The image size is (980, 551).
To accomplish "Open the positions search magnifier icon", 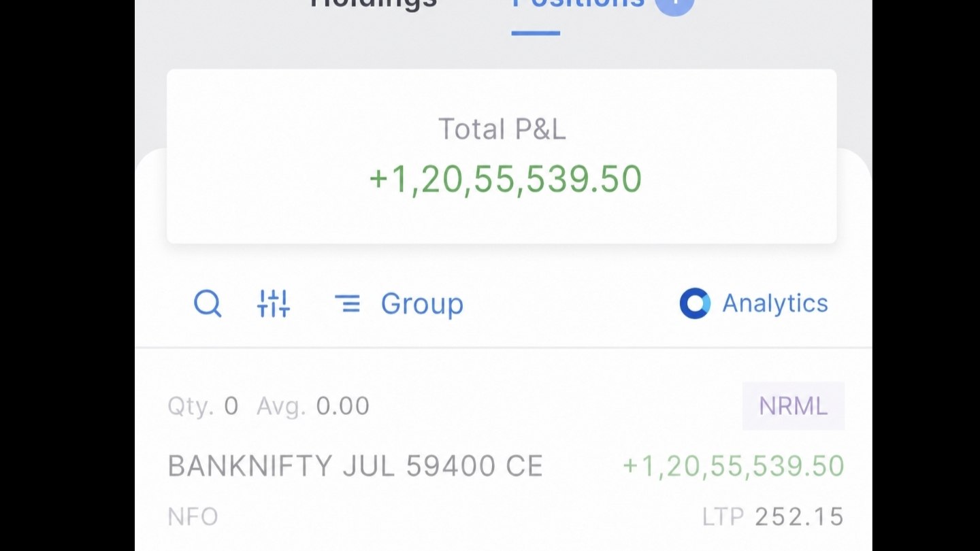I will click(x=208, y=303).
